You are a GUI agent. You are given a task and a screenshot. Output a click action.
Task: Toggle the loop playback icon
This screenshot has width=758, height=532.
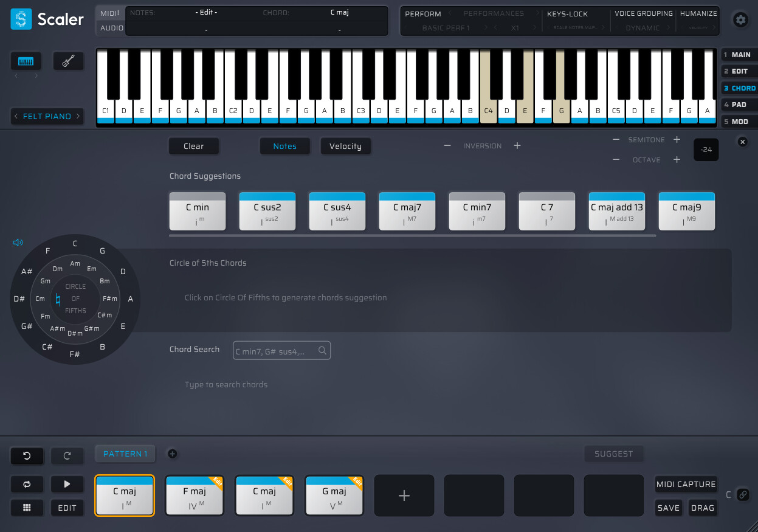[x=27, y=485]
